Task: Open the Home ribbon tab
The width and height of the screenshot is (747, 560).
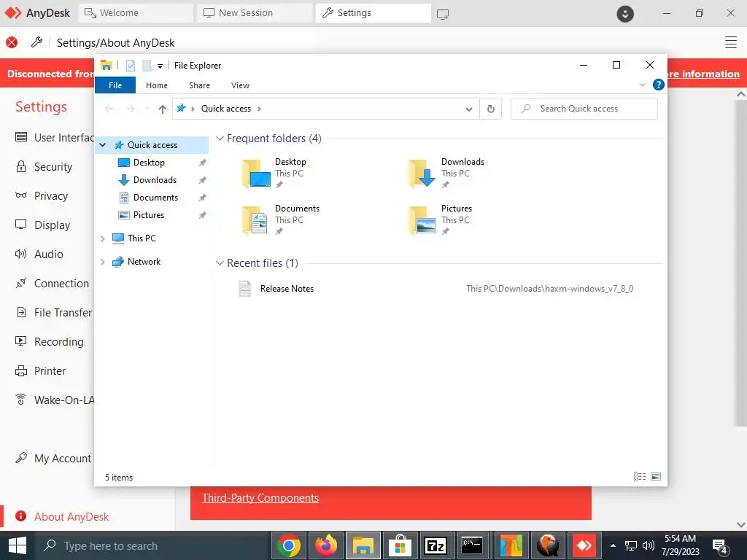Action: [x=157, y=85]
